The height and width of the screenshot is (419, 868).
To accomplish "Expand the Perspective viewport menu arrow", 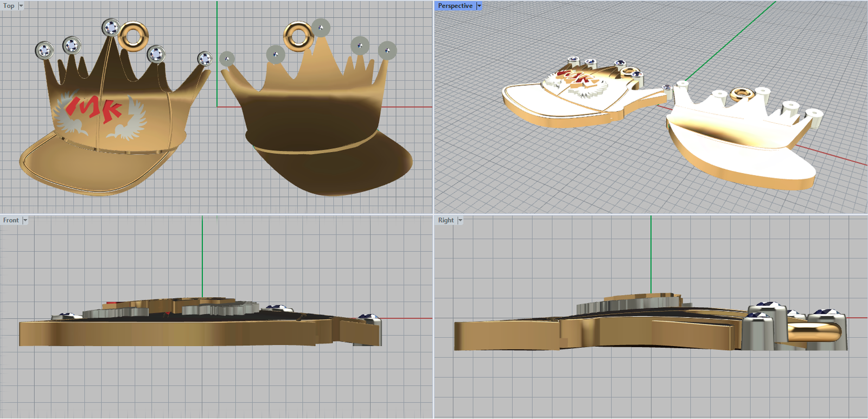I will click(x=479, y=6).
